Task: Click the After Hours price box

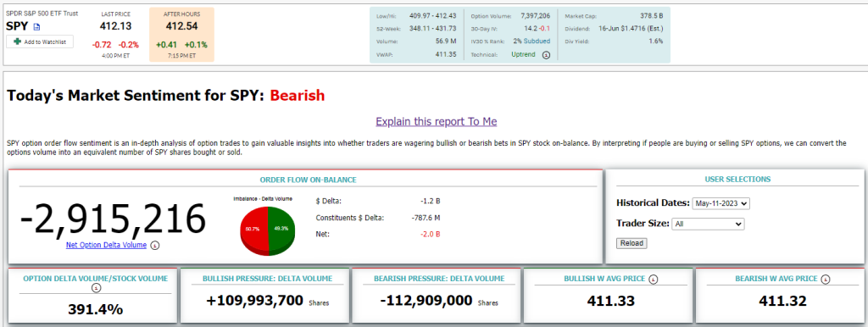Action: 181,34
